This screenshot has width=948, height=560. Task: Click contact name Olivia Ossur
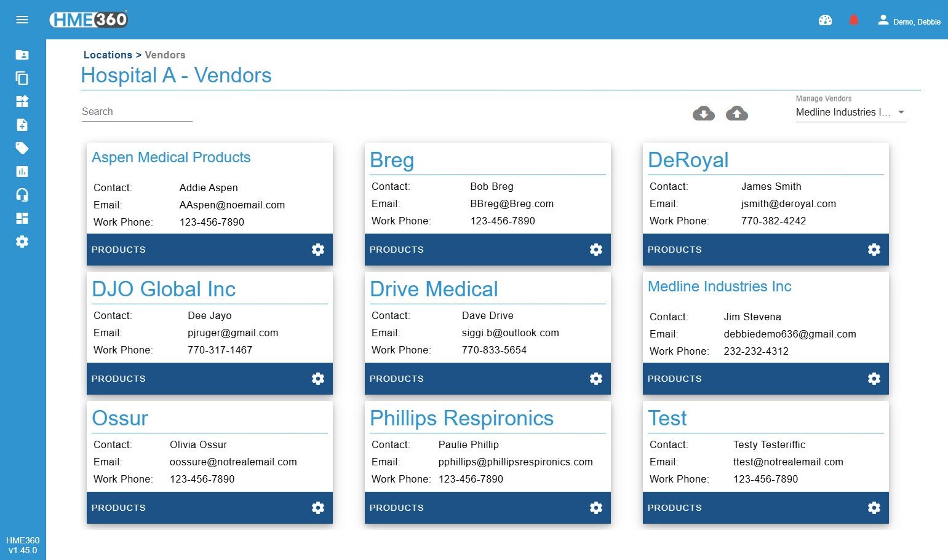tap(198, 444)
